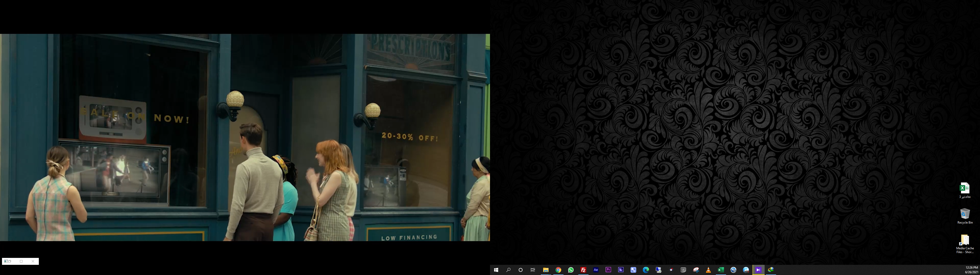Select the Recycle Bin desktop icon
Image resolution: width=980 pixels, height=275 pixels.
click(x=965, y=215)
